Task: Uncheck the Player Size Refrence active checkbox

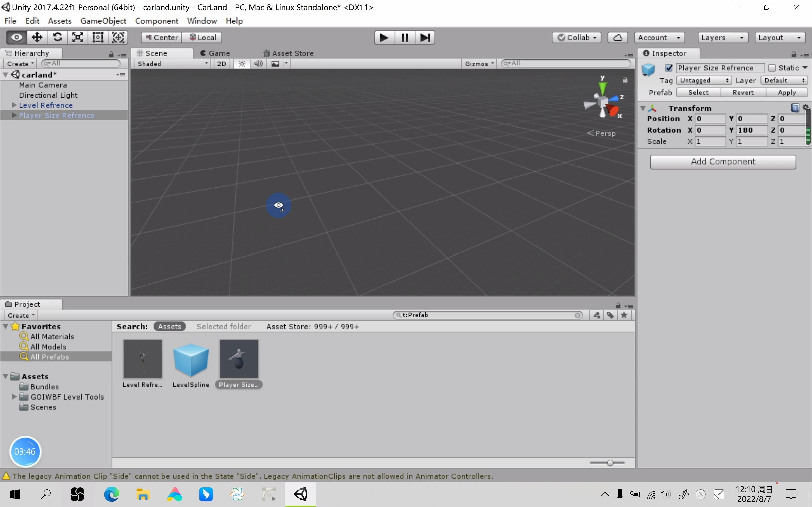Action: [669, 68]
